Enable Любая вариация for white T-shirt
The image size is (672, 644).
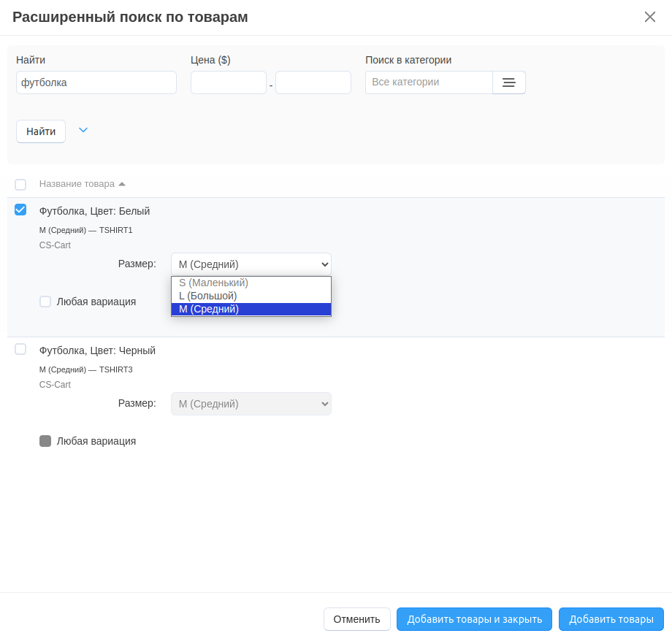(45, 302)
